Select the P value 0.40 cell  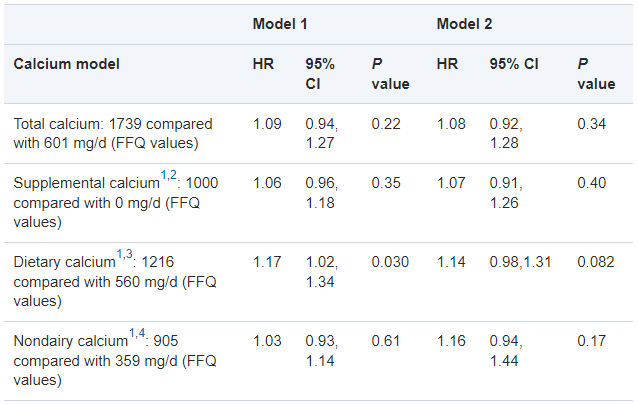coord(591,183)
